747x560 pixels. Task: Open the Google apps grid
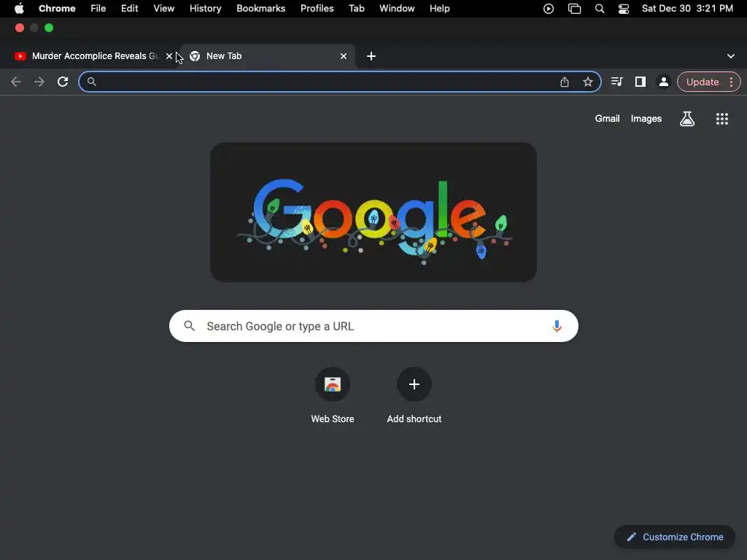tap(722, 119)
